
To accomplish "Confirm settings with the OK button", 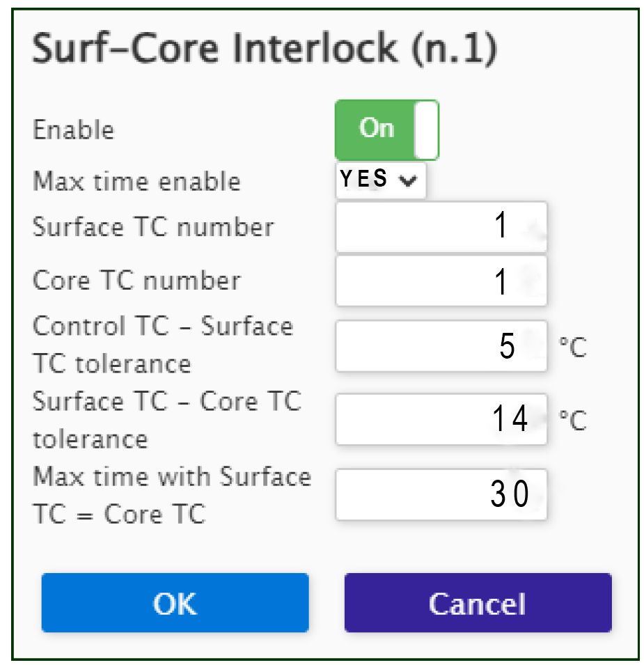I will [175, 602].
